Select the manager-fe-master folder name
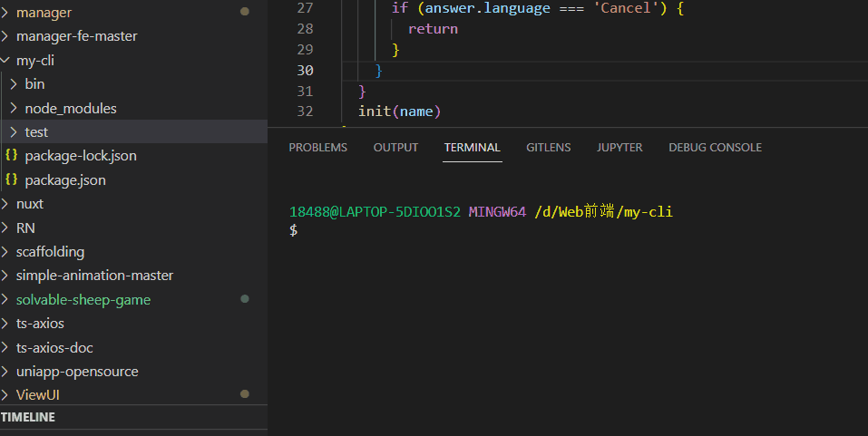The height and width of the screenshot is (436, 868). [77, 36]
